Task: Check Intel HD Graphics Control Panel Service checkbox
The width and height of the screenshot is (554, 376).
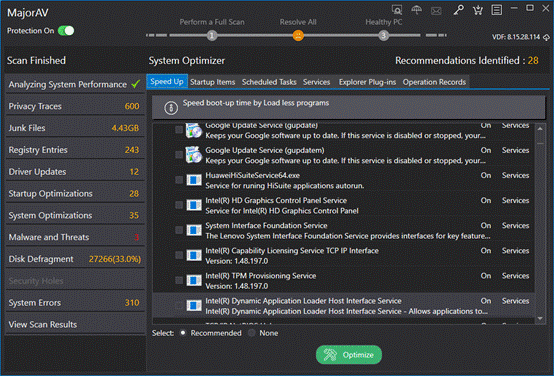Action: pyautogui.click(x=179, y=205)
